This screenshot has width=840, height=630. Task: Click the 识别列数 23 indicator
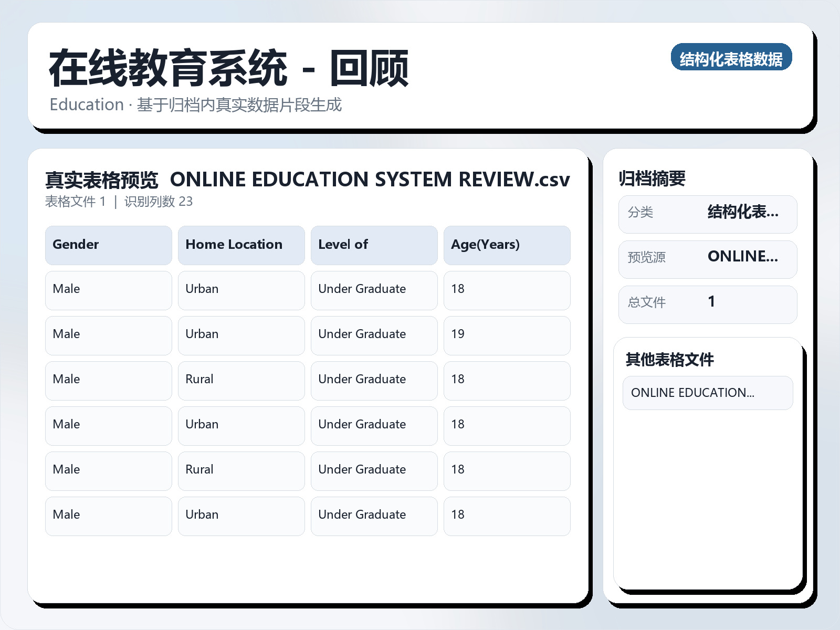coord(160,202)
